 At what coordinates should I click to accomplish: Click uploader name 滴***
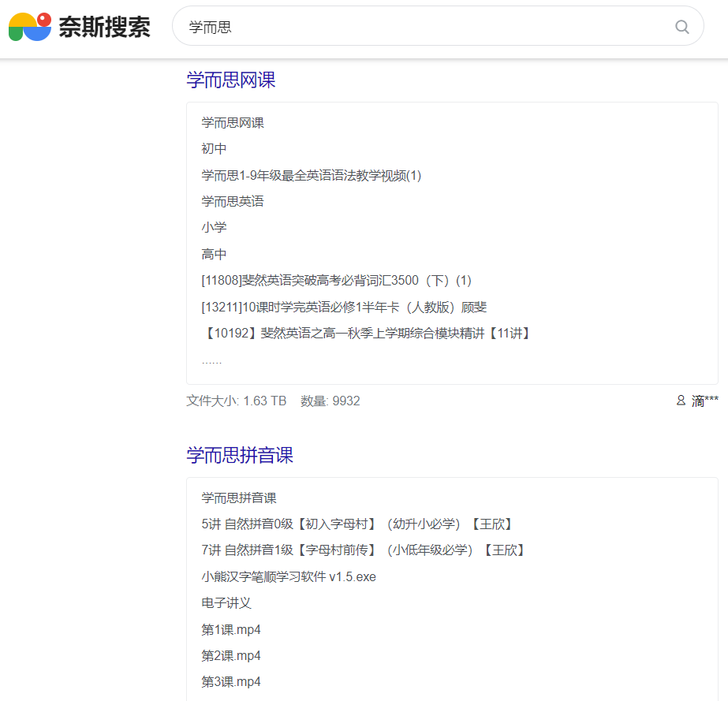tap(704, 401)
